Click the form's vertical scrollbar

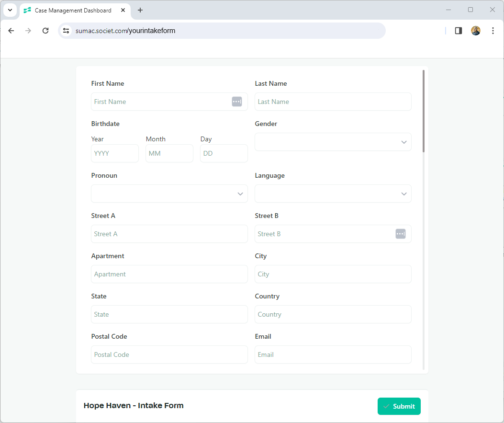click(x=423, y=111)
